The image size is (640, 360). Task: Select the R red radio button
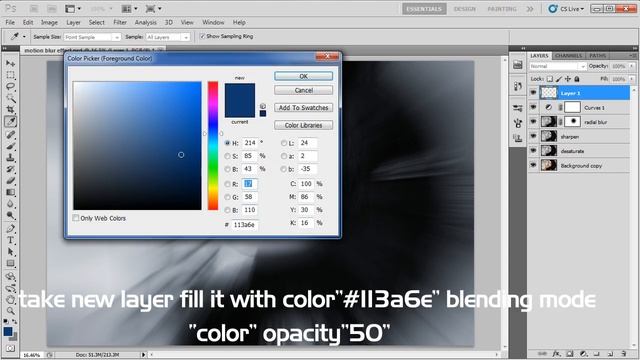(x=227, y=184)
